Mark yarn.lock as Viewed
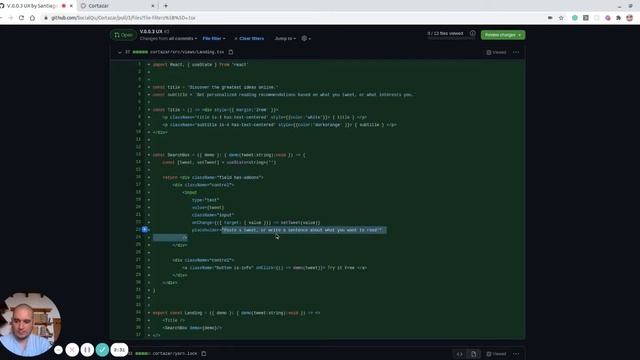Viewport: 640px width, 360px height. (x=496, y=354)
